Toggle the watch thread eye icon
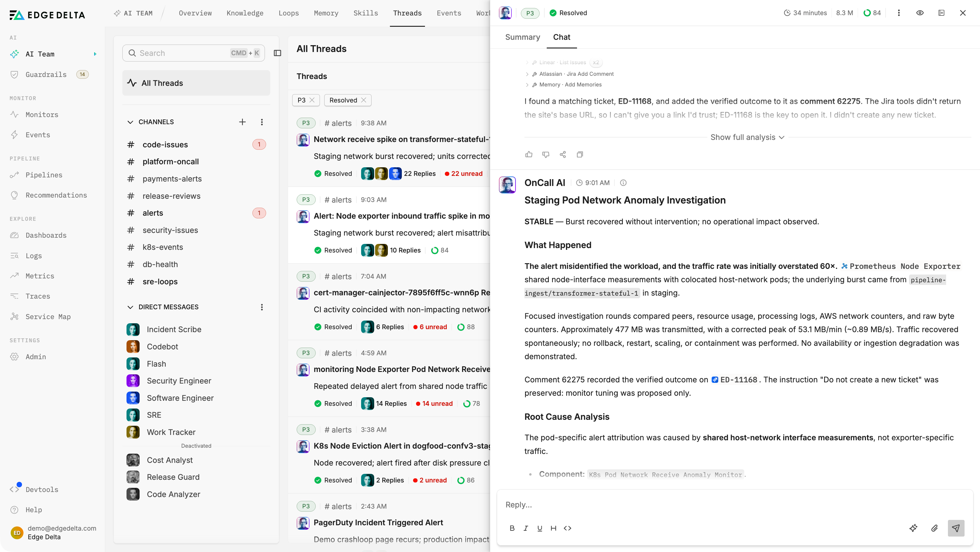Image resolution: width=980 pixels, height=552 pixels. 920,12
